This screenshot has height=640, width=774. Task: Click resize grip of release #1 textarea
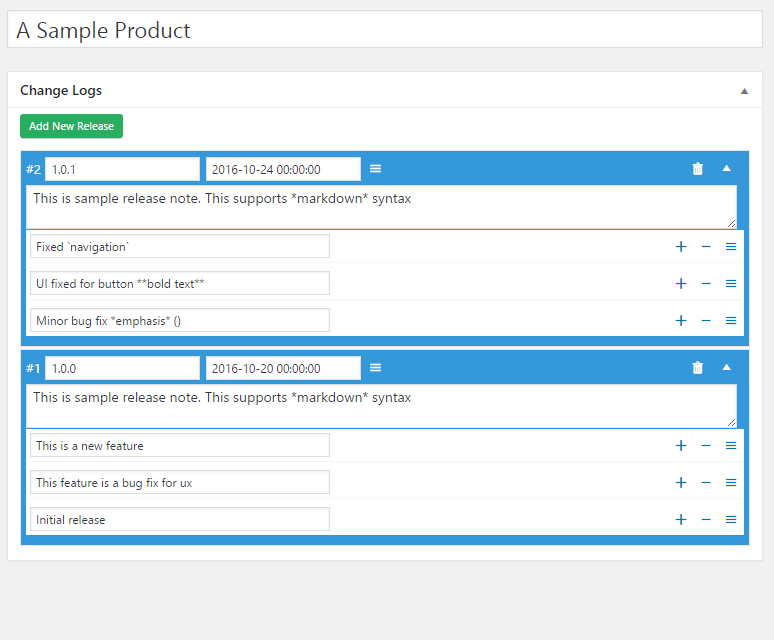(x=731, y=422)
